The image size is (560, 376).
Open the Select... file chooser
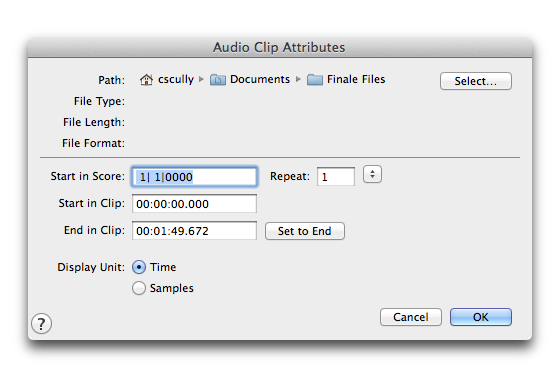[x=476, y=81]
